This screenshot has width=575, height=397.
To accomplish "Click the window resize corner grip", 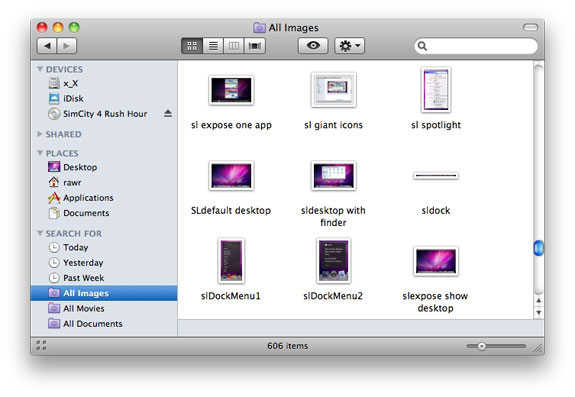I will click(538, 348).
